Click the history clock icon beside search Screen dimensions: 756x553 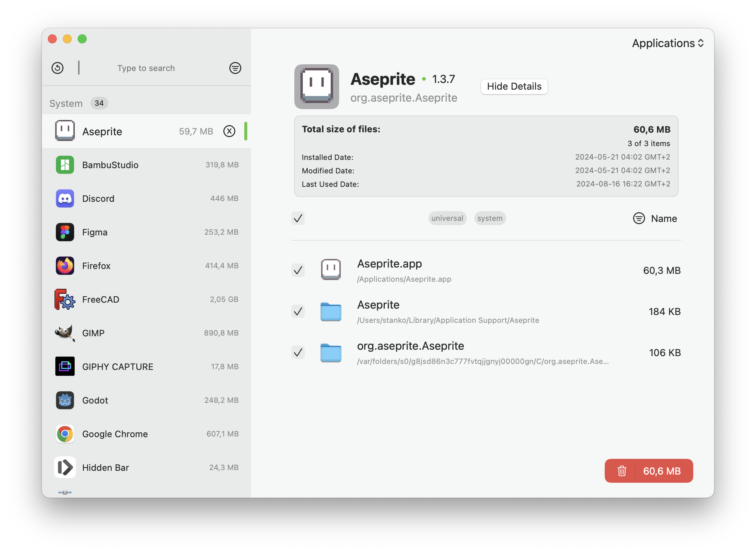[x=58, y=68]
